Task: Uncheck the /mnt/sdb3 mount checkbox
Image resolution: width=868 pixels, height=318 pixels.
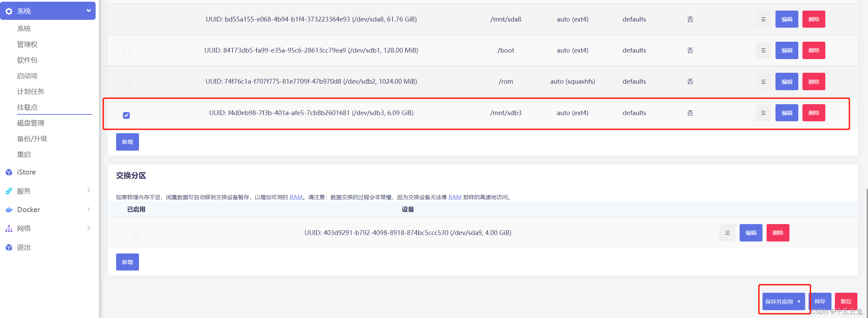Action: (x=126, y=115)
